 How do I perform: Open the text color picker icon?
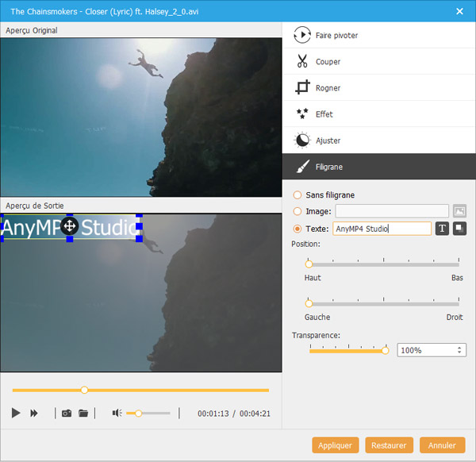point(459,229)
